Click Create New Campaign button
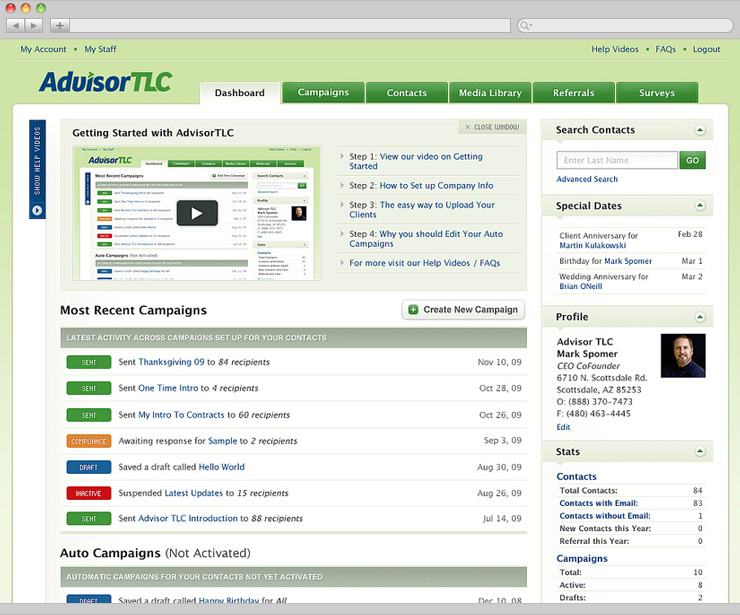 point(463,310)
